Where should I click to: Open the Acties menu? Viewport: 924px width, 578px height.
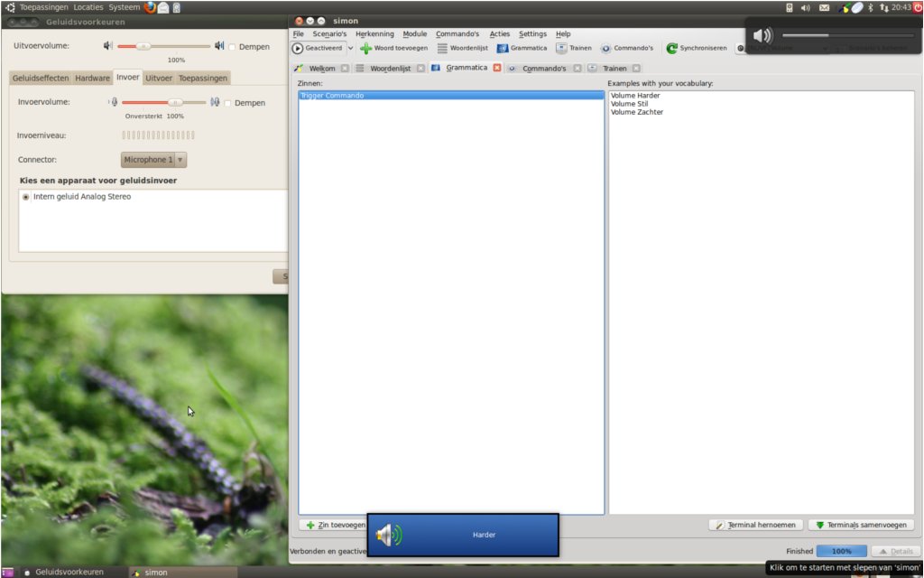[x=500, y=34]
